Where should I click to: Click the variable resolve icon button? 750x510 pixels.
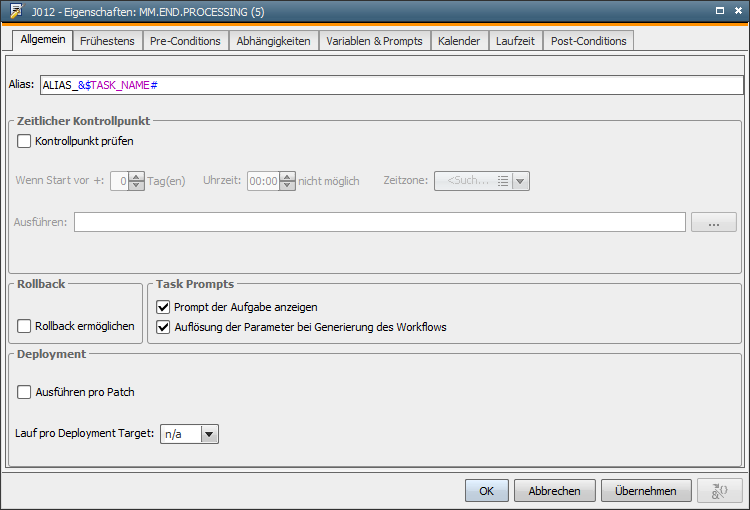(x=719, y=490)
